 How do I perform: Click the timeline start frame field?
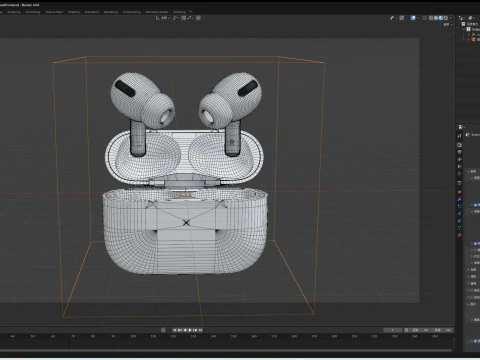pyautogui.click(x=421, y=330)
